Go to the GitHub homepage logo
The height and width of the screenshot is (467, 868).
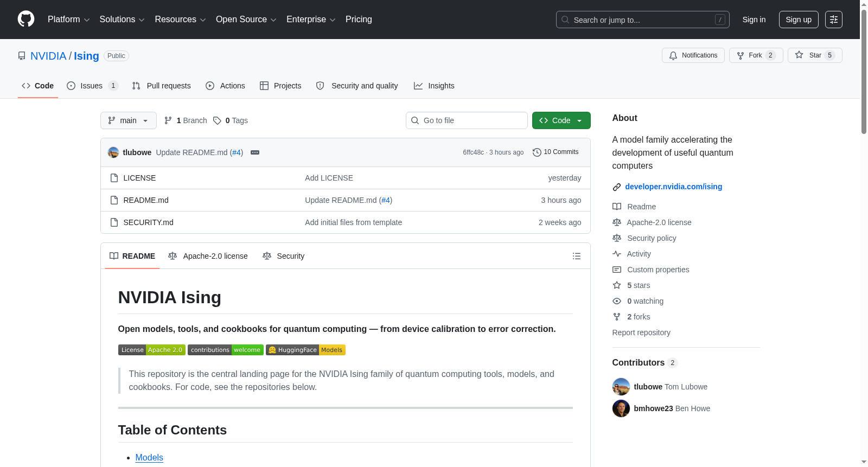(26, 20)
